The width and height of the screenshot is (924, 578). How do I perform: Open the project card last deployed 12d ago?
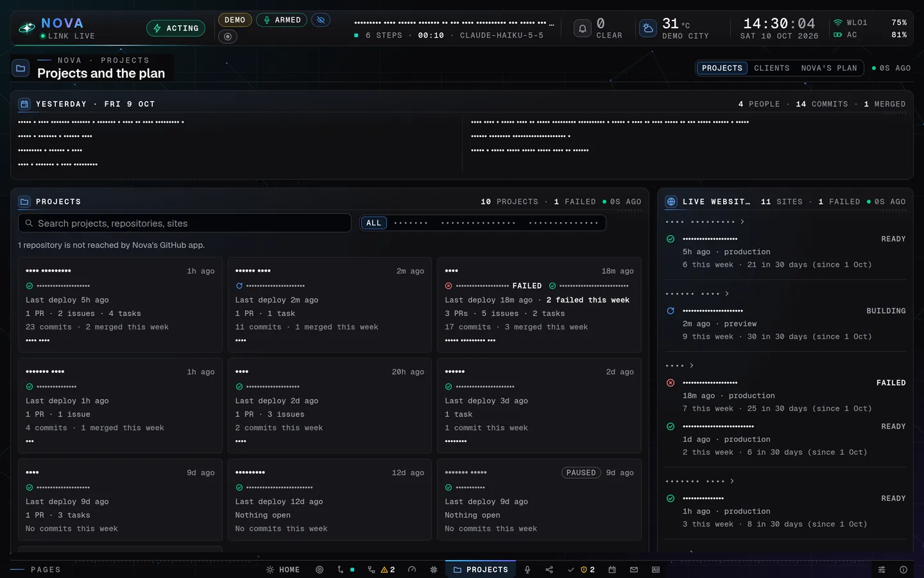330,500
